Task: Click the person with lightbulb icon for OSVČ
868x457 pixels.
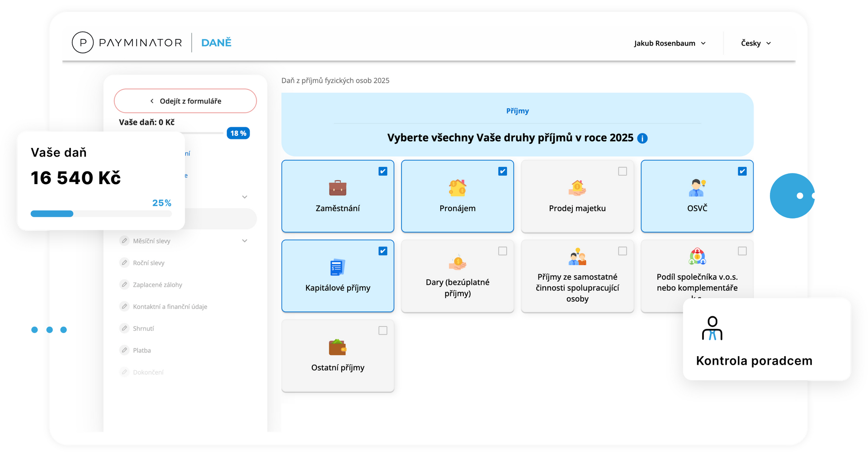Action: (x=697, y=187)
